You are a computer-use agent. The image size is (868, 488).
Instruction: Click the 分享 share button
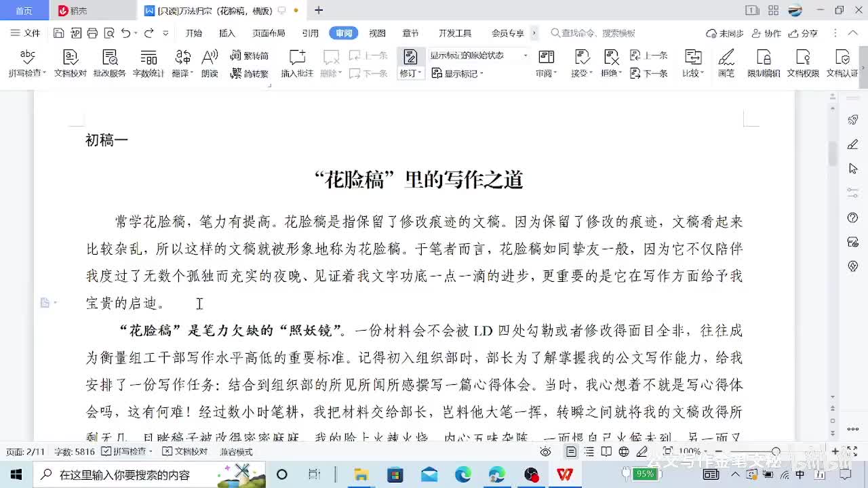tap(803, 33)
